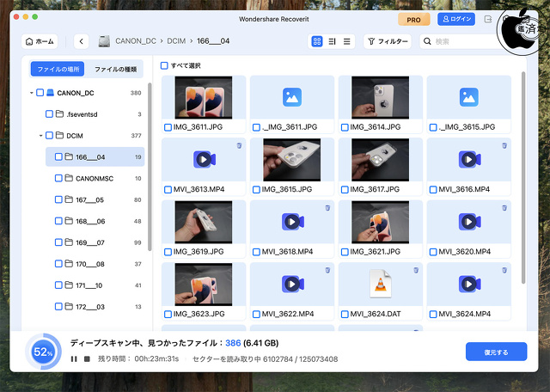
Task: Stop the deep scan
Action: [87, 358]
